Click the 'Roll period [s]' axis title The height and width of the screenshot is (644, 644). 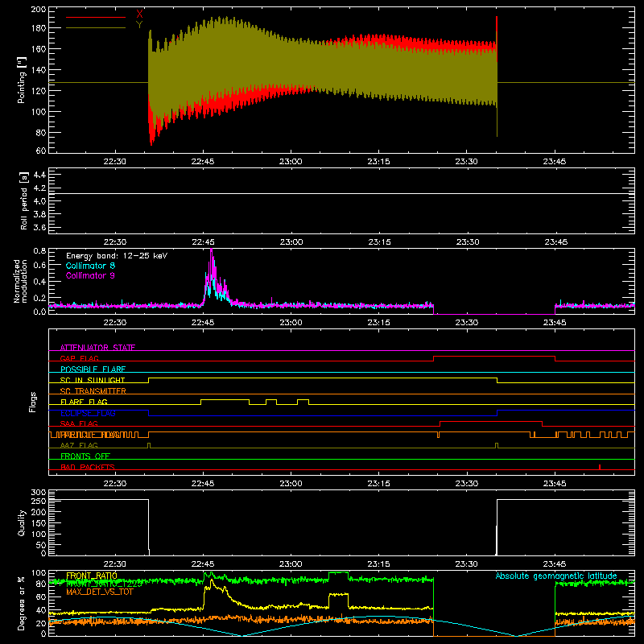pyautogui.click(x=24, y=200)
